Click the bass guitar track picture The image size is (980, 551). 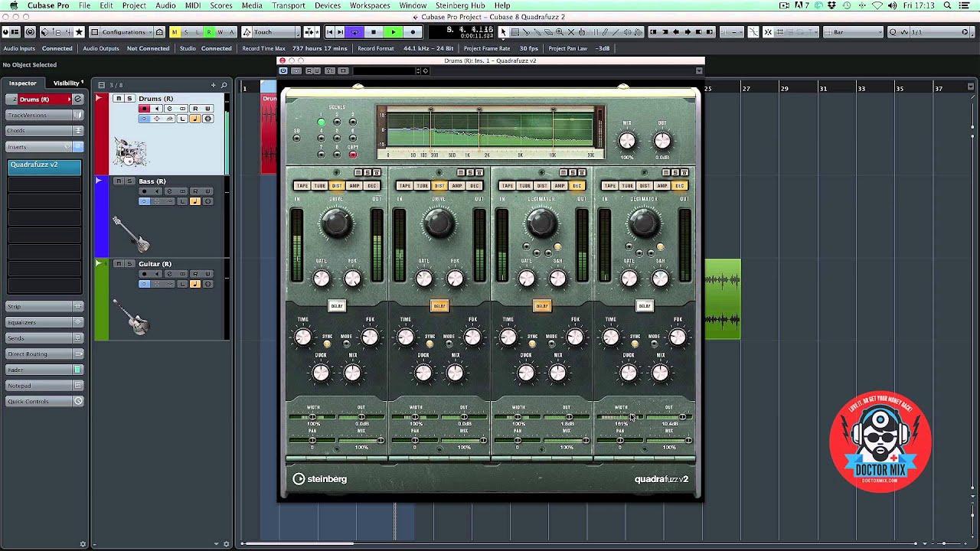click(132, 234)
